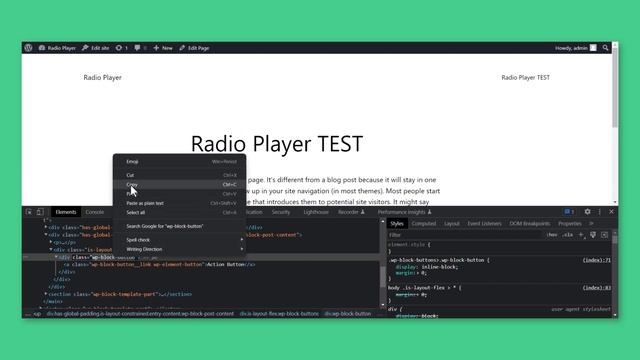The height and width of the screenshot is (360, 640).
Task: Choose Emoji from the context menu
Action: click(x=180, y=162)
